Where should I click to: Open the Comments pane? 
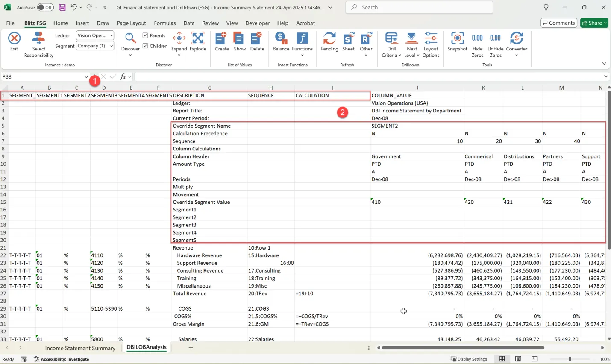click(x=559, y=23)
